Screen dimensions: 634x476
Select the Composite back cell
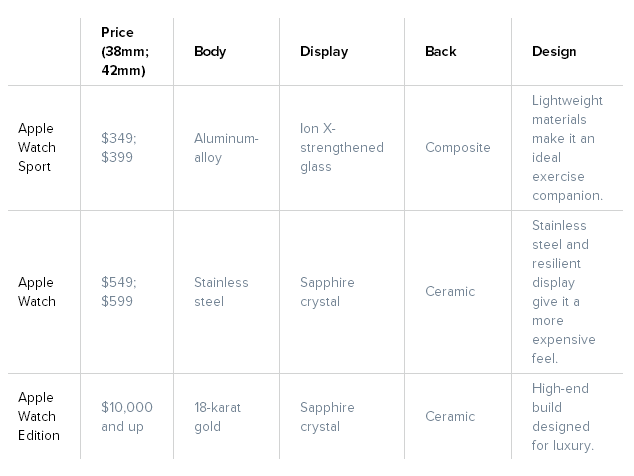pyautogui.click(x=458, y=148)
